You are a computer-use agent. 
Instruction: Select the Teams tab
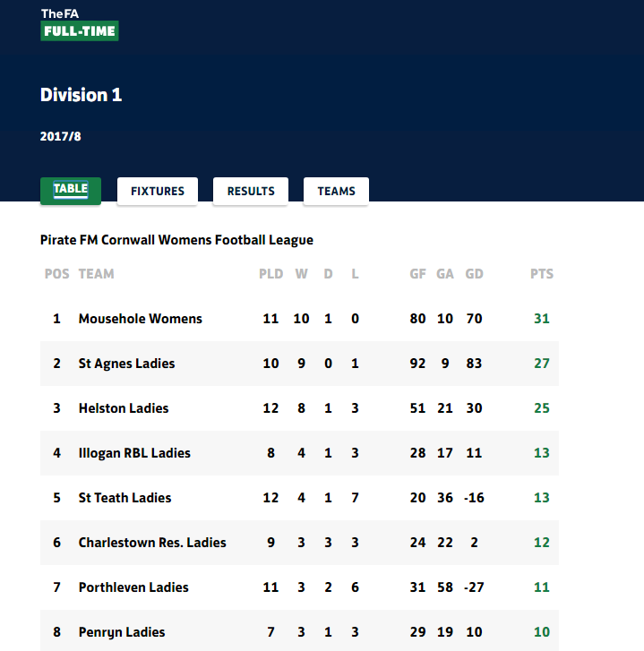[336, 191]
